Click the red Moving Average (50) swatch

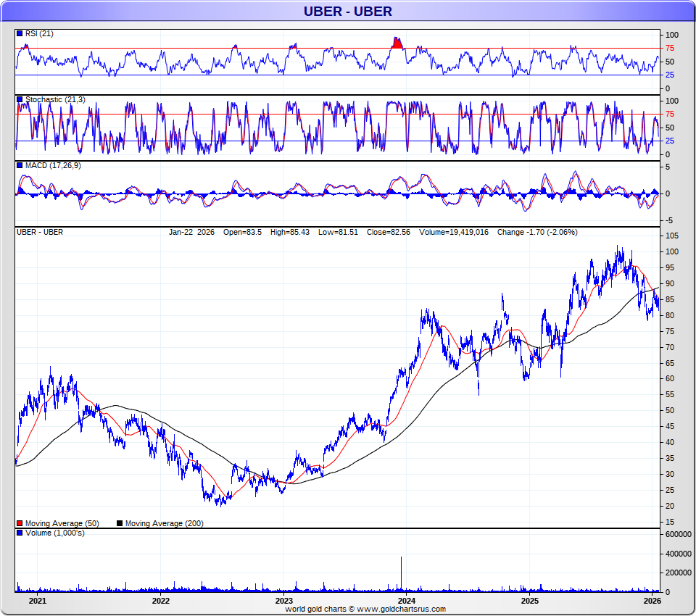20,523
